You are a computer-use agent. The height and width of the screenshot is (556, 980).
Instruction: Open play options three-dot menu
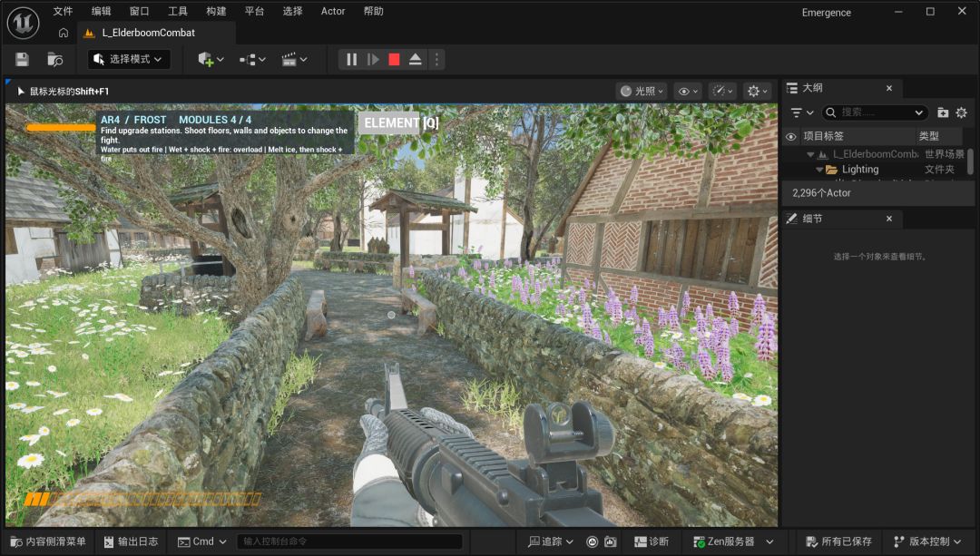tap(436, 59)
